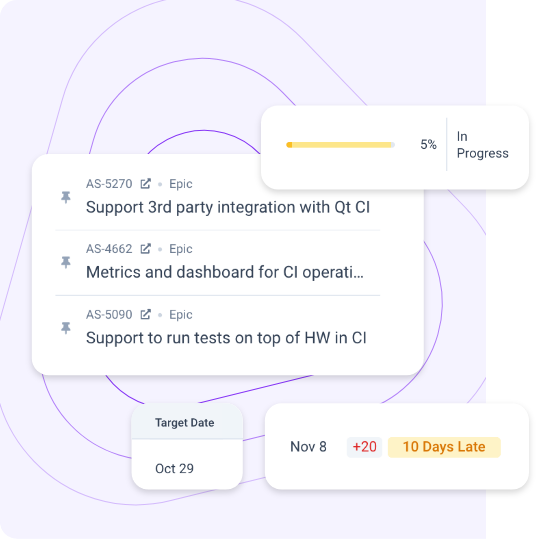The width and height of the screenshot is (538, 539).
Task: Open external link icon next to AS-5090
Action: click(145, 314)
